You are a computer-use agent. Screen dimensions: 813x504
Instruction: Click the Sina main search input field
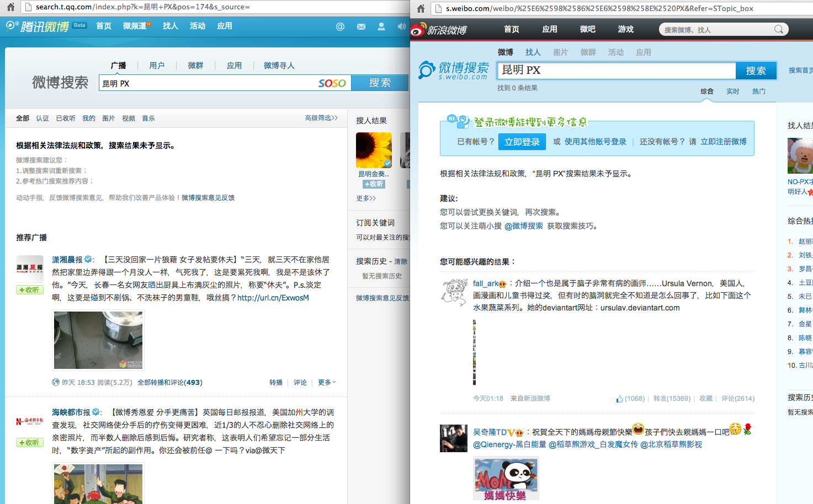(617, 71)
